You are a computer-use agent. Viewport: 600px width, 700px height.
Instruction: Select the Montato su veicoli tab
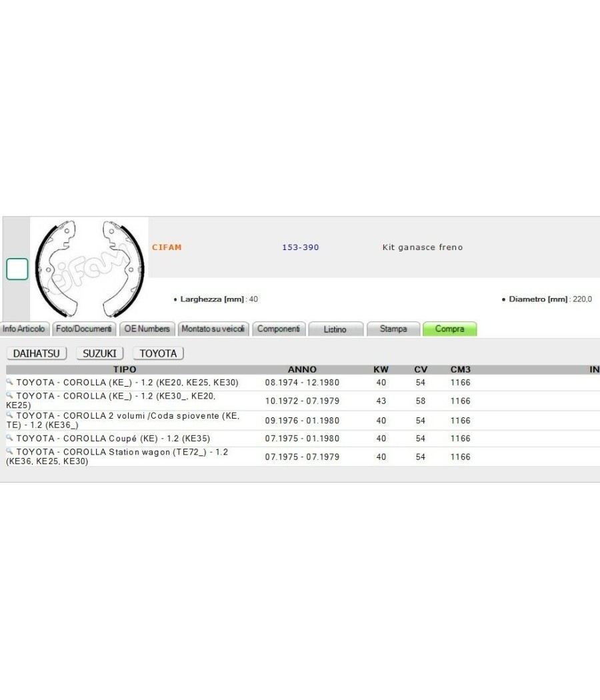click(213, 329)
